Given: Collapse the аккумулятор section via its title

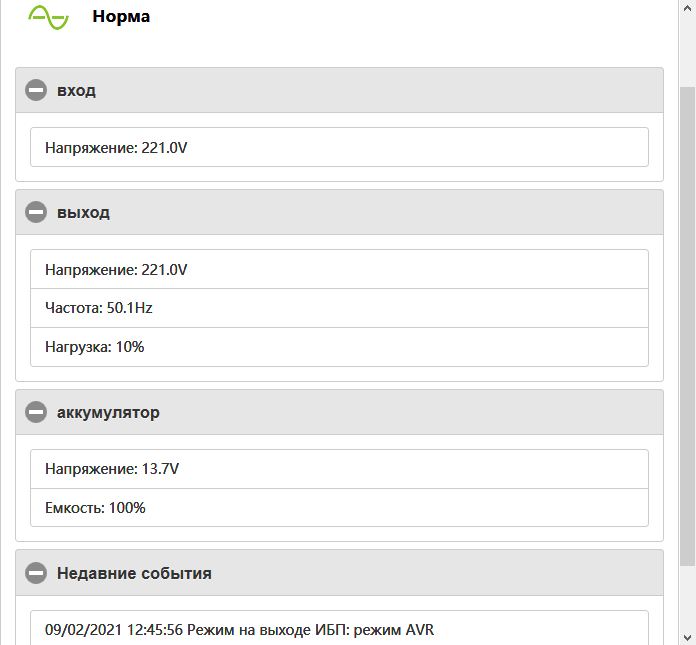Looking at the screenshot, I should click(108, 412).
